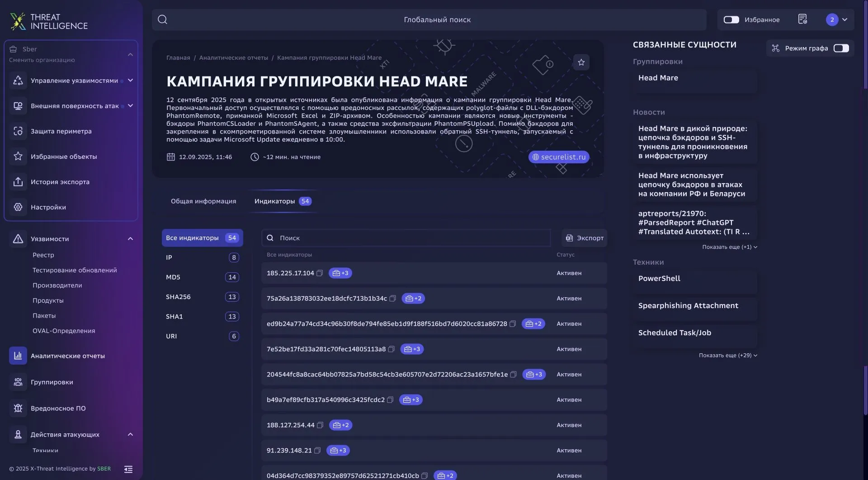Click the Глобальный поиск input field
The height and width of the screenshot is (480, 868).
[429, 19]
